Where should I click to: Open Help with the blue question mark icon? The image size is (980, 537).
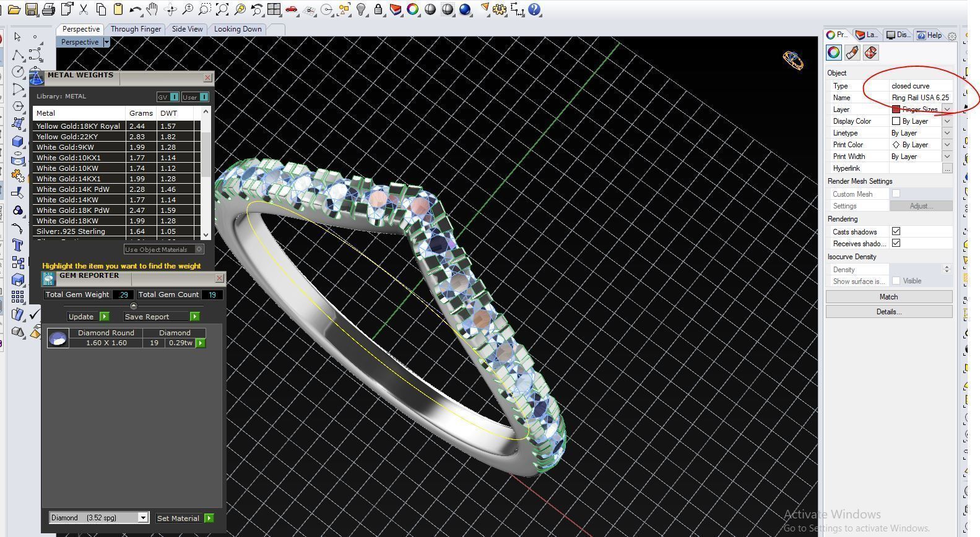536,10
